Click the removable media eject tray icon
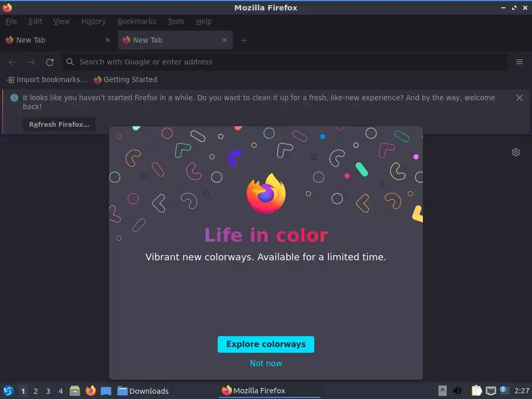The width and height of the screenshot is (532, 399). [x=443, y=391]
